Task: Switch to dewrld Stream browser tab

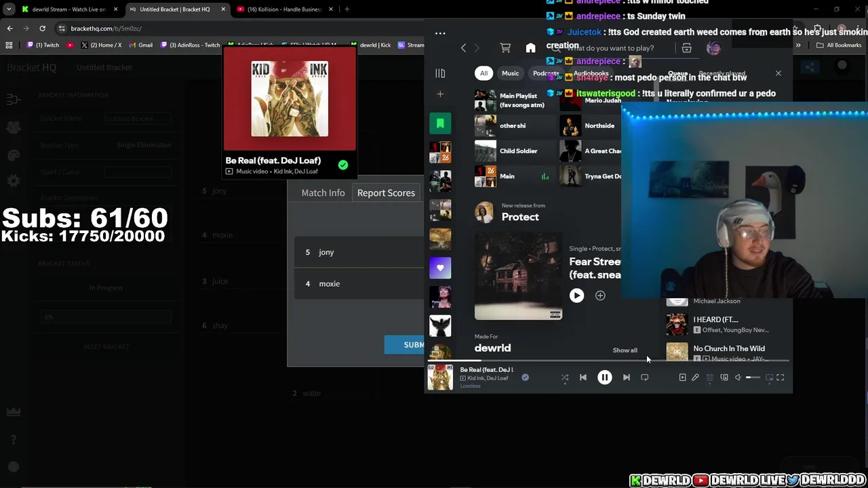Action: (x=68, y=9)
